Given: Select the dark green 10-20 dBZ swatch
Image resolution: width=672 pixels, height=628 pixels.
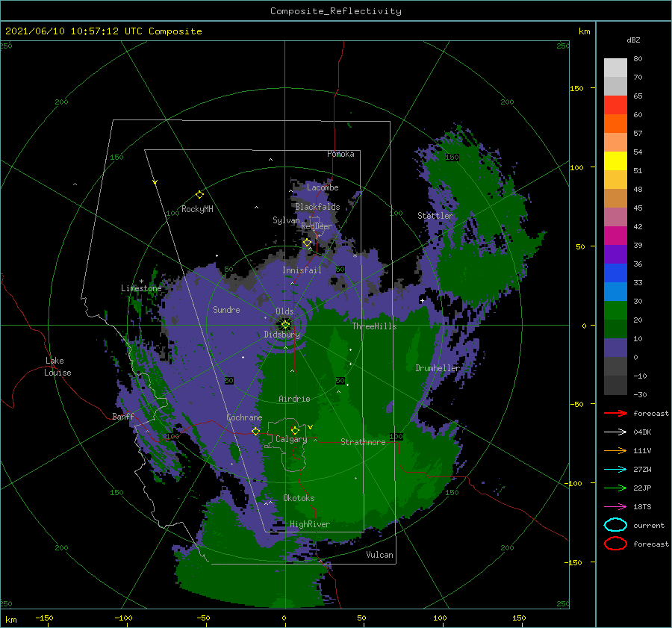Looking at the screenshot, I should [615, 329].
